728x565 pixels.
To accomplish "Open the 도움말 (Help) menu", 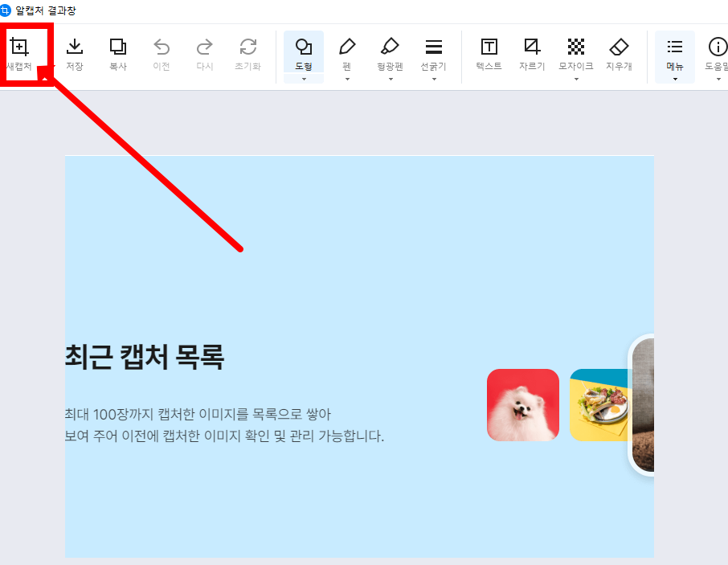I will (718, 48).
